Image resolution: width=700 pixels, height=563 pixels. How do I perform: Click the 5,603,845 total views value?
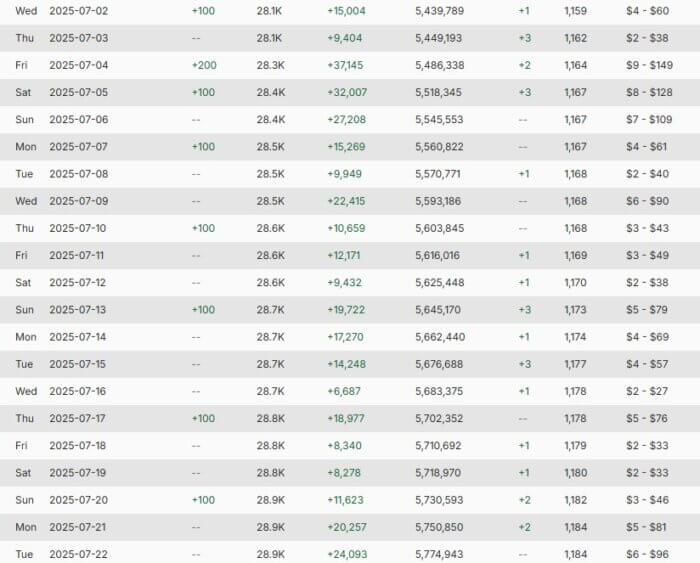pos(438,228)
